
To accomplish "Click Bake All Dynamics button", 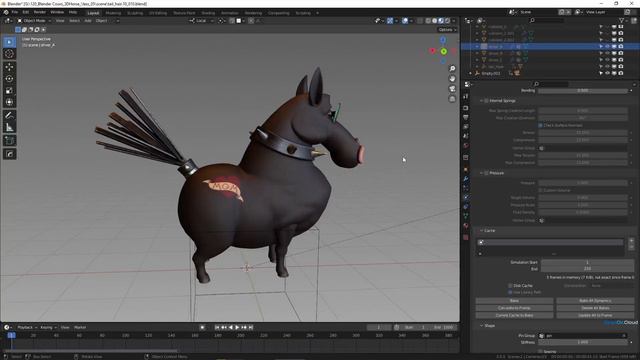I will pos(595,301).
